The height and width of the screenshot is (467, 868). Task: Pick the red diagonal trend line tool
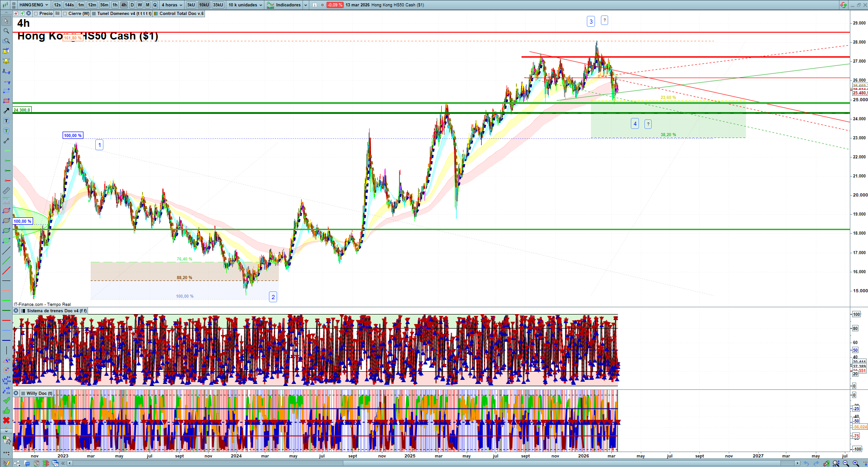coord(6,270)
